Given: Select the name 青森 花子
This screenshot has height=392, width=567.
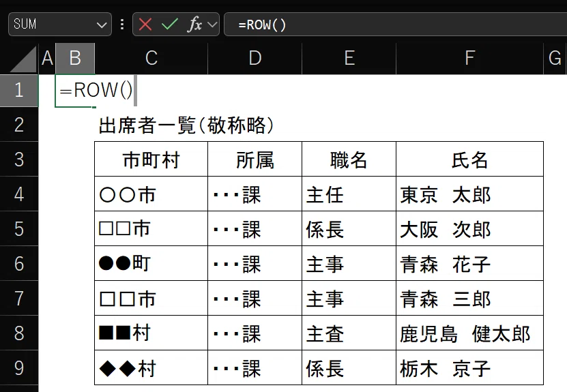Looking at the screenshot, I should tap(469, 263).
